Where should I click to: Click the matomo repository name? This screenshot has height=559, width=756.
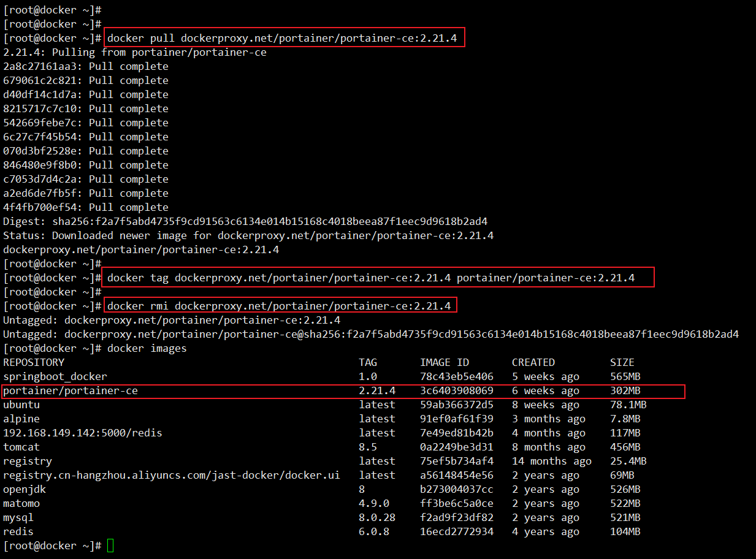(21, 503)
